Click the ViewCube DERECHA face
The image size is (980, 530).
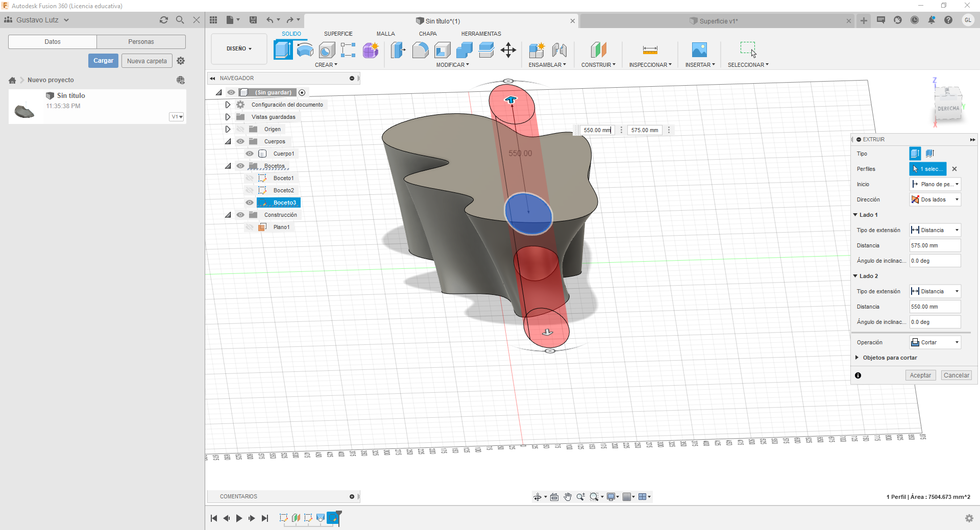948,108
